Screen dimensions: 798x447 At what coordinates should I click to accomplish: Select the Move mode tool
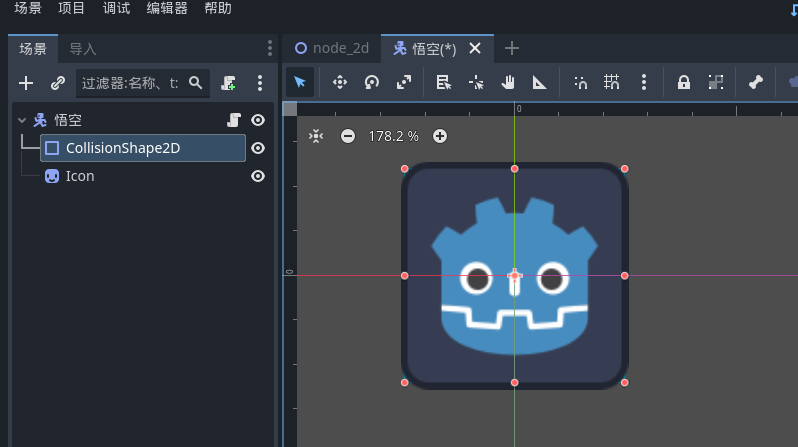click(x=339, y=83)
